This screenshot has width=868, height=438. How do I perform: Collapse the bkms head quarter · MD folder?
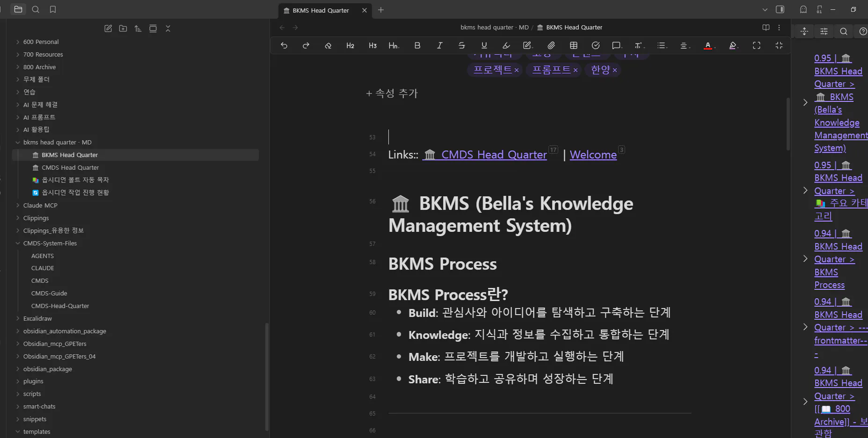point(58,142)
